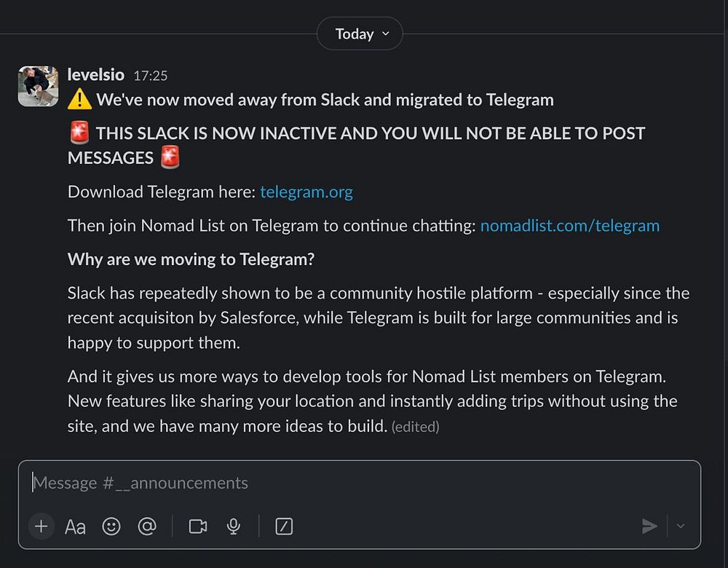Follow the nomadlist.com/telegram link
Image resolution: width=728 pixels, height=568 pixels.
pyautogui.click(x=569, y=226)
